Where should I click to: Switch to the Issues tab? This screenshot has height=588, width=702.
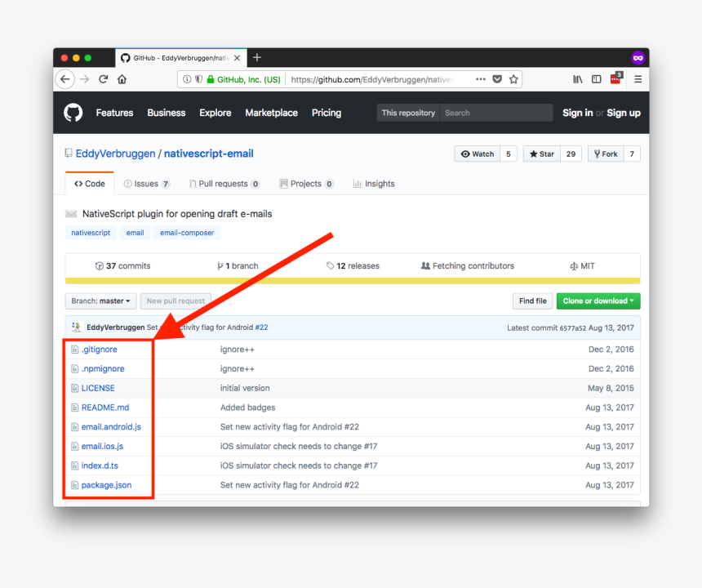(x=147, y=184)
